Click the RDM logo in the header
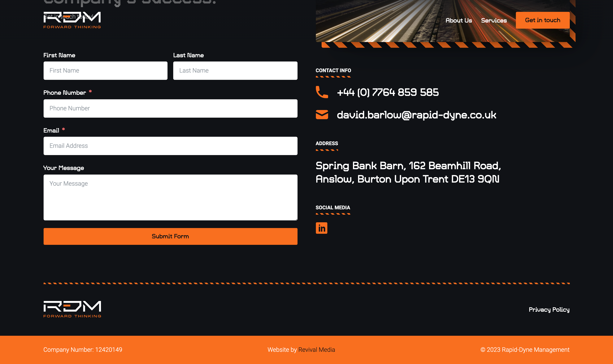This screenshot has width=613, height=364. pyautogui.click(x=72, y=20)
